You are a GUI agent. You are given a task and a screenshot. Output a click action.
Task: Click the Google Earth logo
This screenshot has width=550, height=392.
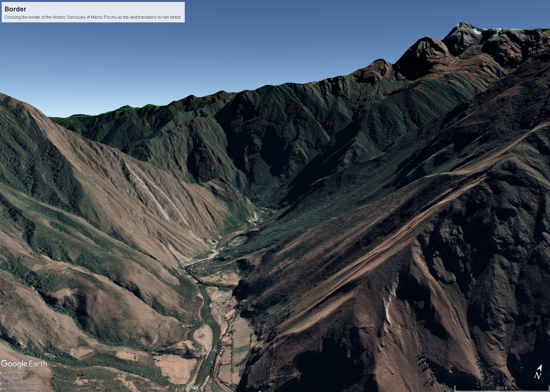click(24, 364)
